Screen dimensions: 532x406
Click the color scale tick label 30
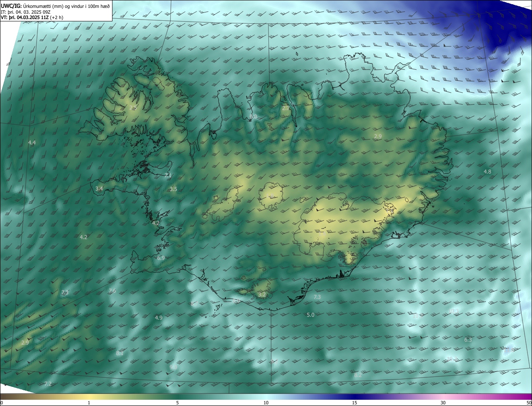coord(443,403)
